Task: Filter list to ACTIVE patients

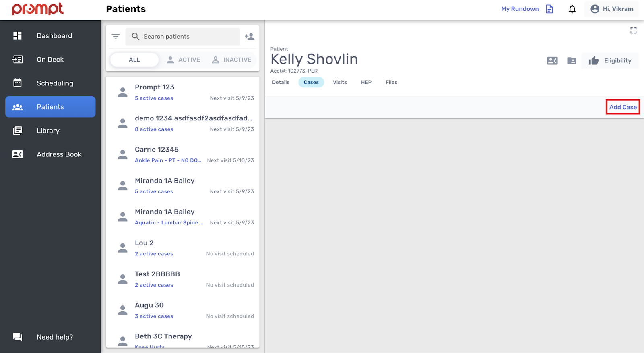Action: point(184,60)
